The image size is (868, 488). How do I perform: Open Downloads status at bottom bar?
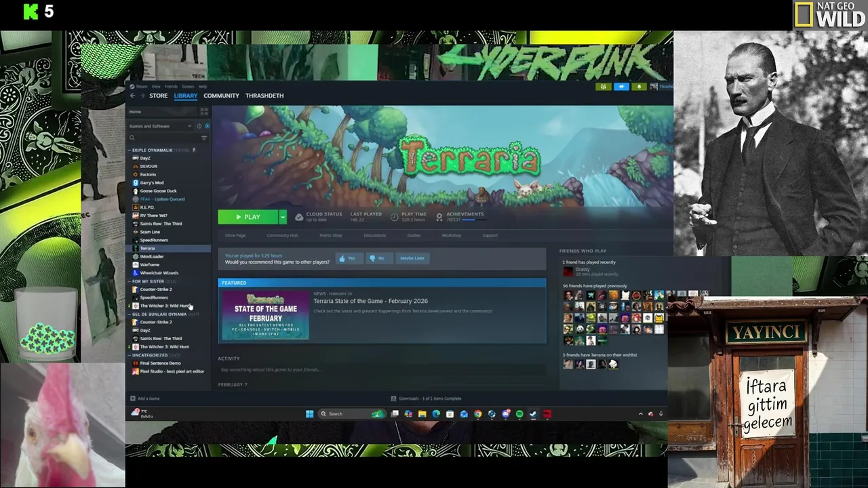[x=427, y=399]
